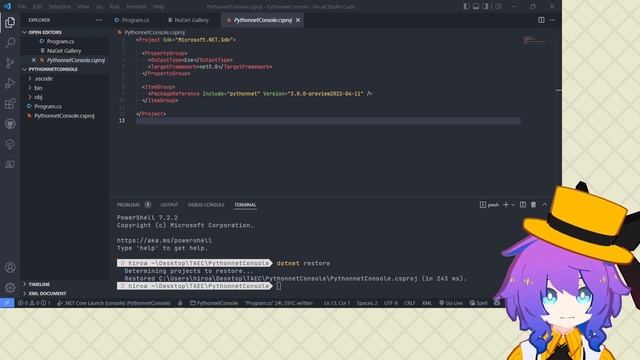Viewport: 640px width, 360px height.
Task: Toggle bottom panel layout icon
Action: [476, 7]
